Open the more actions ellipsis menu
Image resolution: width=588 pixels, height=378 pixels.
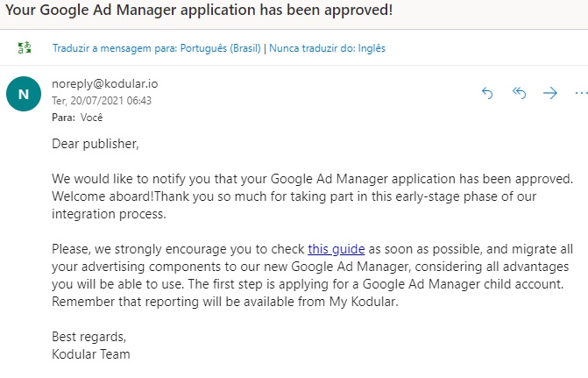(580, 93)
